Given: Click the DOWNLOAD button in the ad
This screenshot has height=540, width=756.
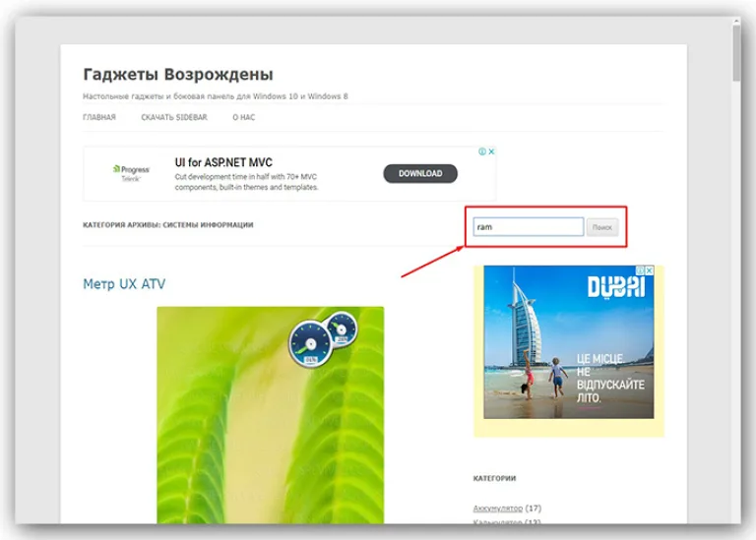Looking at the screenshot, I should [420, 173].
